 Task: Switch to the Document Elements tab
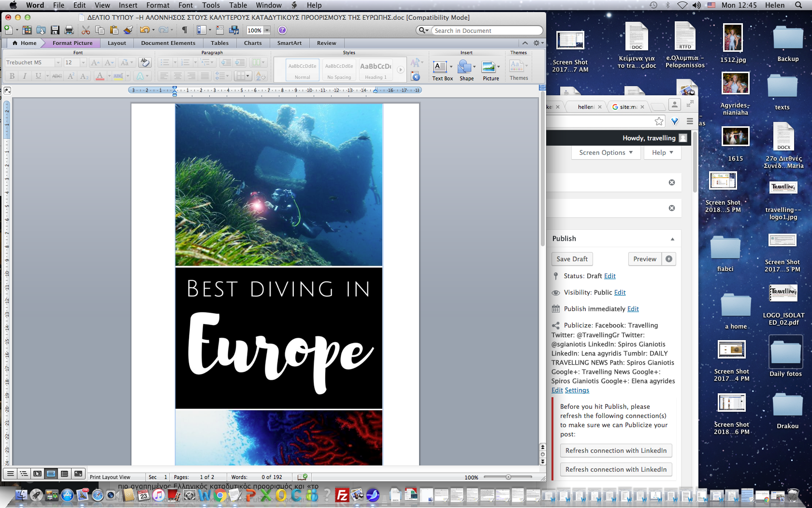pyautogui.click(x=168, y=43)
